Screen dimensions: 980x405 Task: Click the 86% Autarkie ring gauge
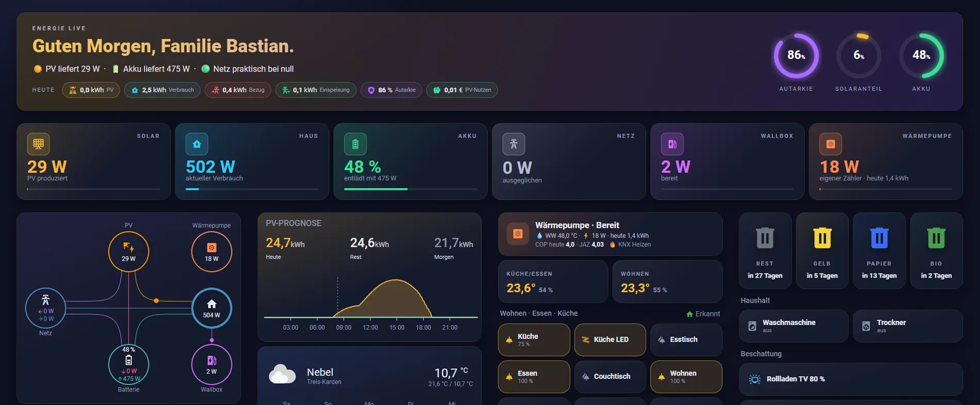[796, 56]
